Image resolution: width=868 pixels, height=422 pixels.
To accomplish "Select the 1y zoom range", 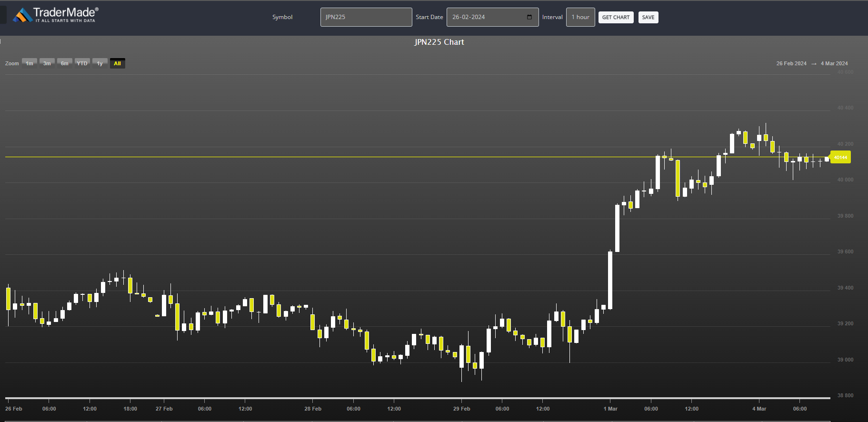I will (100, 63).
